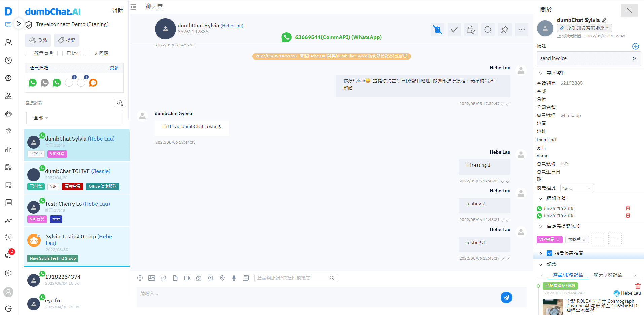Open the help question-mark sidebar icon
This screenshot has width=644, height=315.
pyautogui.click(x=8, y=60)
